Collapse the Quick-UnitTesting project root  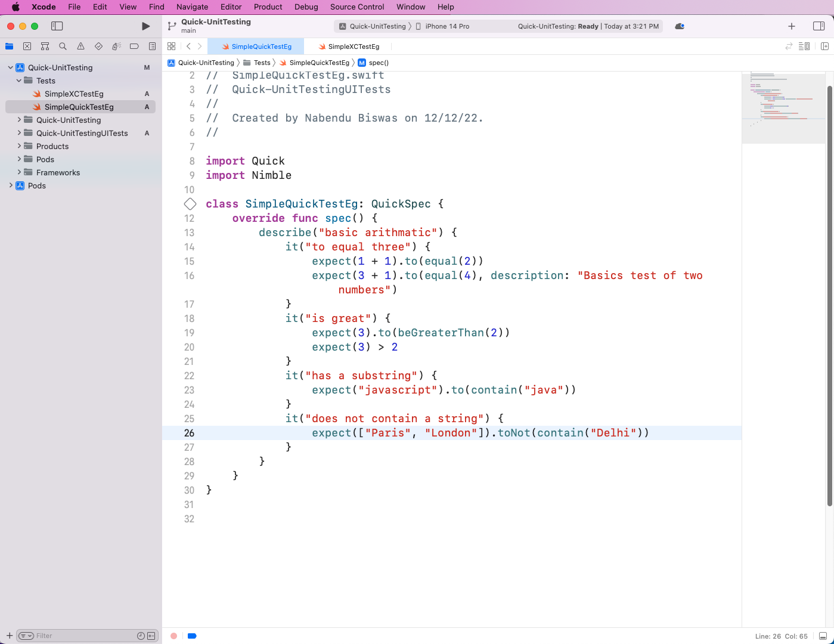tap(11, 67)
